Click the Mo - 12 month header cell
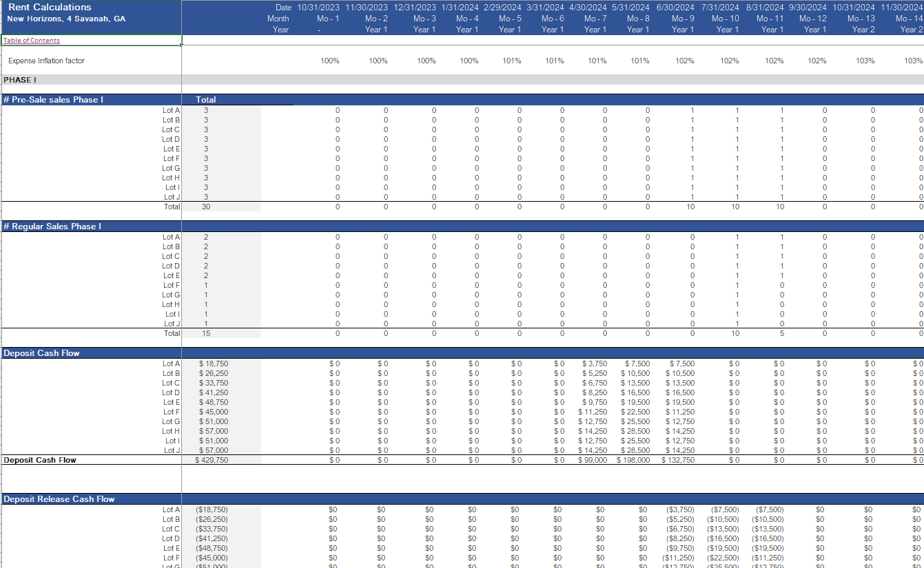The height and width of the screenshot is (568, 924). (814, 19)
